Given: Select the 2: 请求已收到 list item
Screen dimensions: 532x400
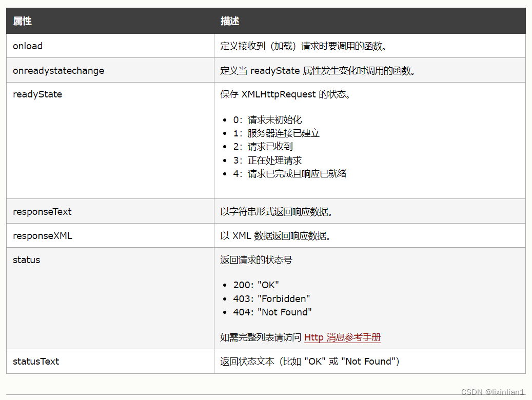Looking at the screenshot, I should (263, 147).
